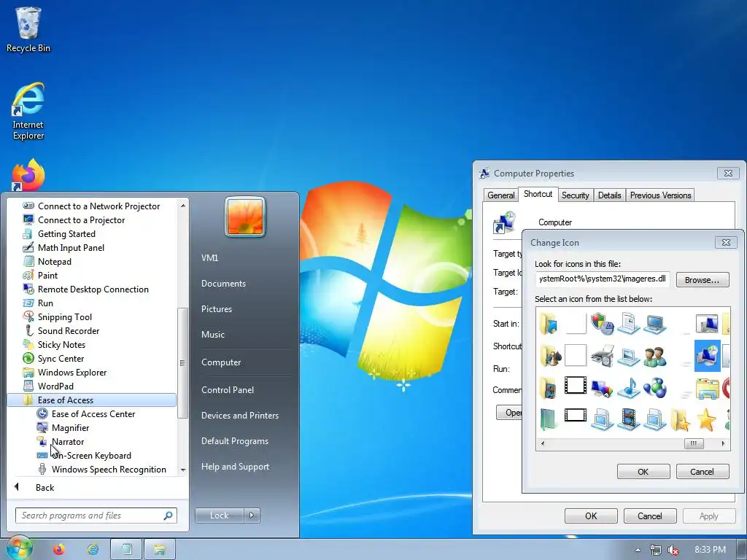Select the Shortcut tab
The width and height of the screenshot is (747, 560).
(538, 194)
